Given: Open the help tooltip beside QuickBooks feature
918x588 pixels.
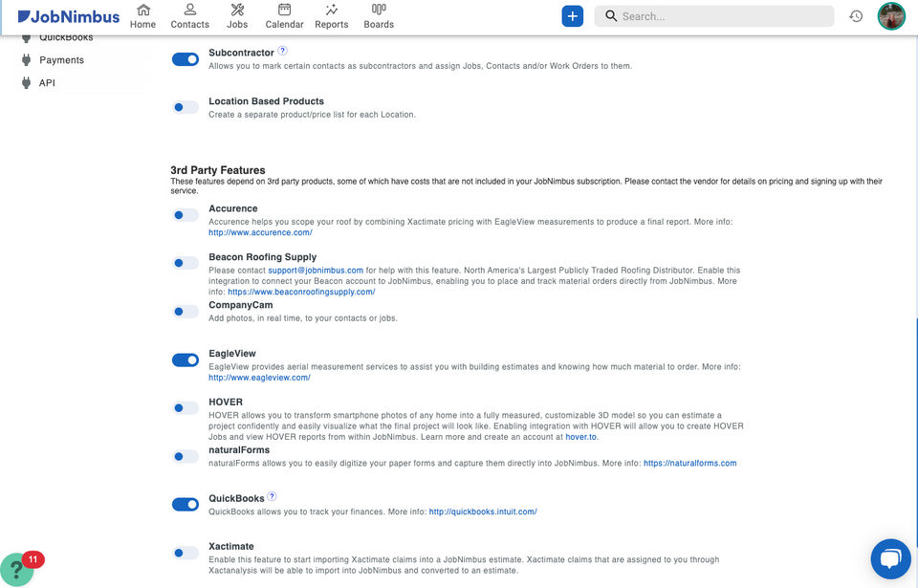Looking at the screenshot, I should pyautogui.click(x=272, y=496).
